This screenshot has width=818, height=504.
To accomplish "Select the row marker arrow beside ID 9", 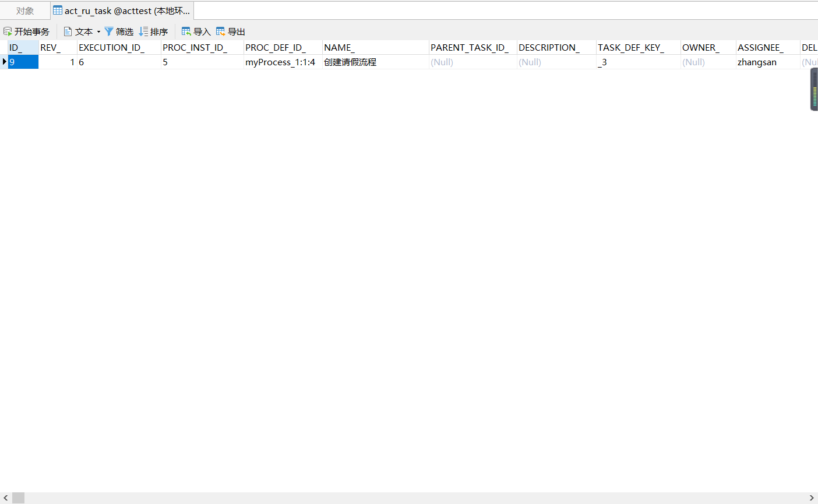I will tap(4, 62).
